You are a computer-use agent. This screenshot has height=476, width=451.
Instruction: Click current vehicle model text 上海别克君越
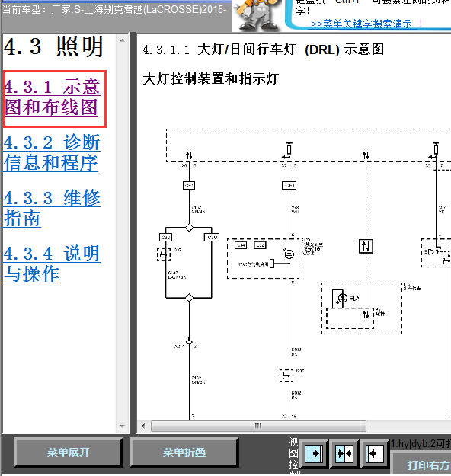click(x=114, y=9)
